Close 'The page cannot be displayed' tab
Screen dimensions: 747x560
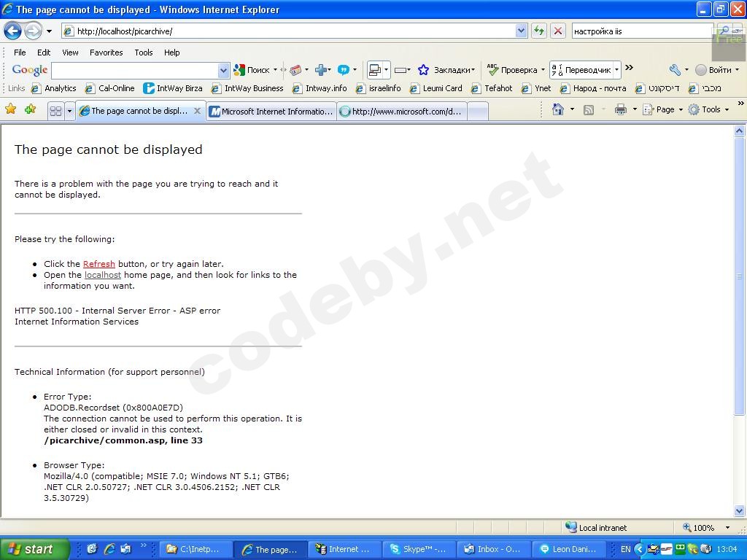[197, 111]
